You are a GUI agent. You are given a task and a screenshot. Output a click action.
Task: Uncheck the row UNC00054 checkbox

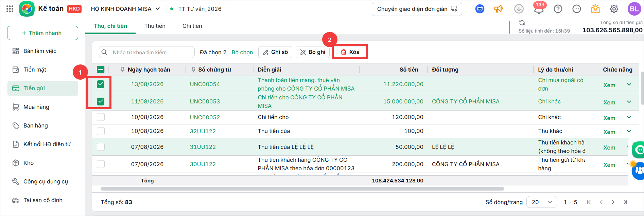[101, 84]
